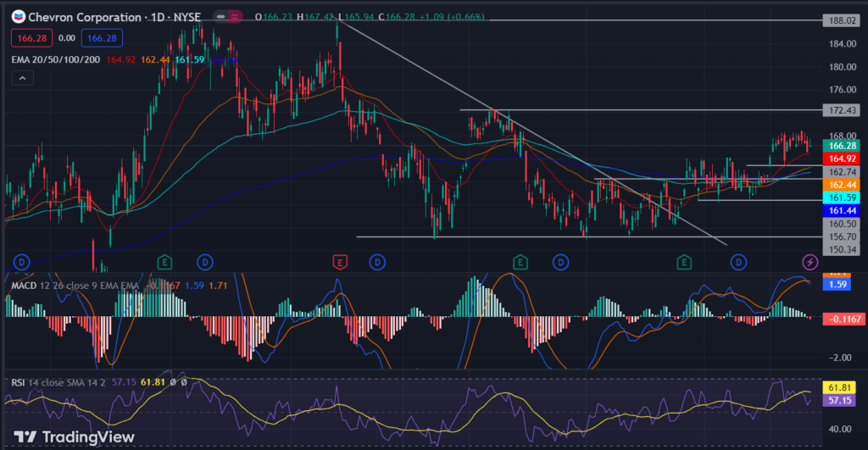The image size is (868, 450).
Task: Click the third dividend D marker from left
Action: click(x=377, y=262)
